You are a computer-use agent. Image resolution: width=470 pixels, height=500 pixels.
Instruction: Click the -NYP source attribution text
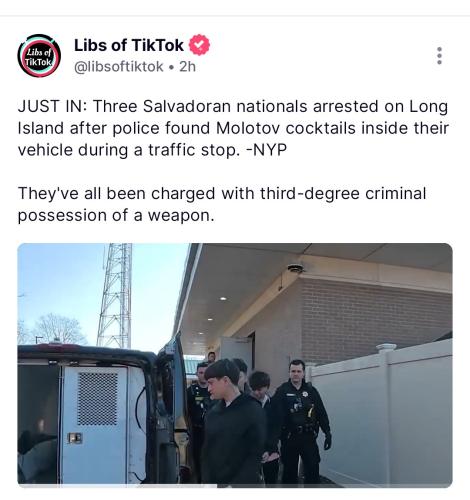(x=266, y=150)
